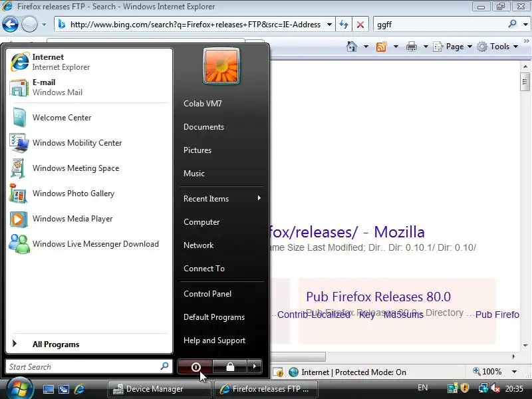532x399 pixels.
Task: Expand shutdown options arrow next to lock
Action: tap(255, 367)
